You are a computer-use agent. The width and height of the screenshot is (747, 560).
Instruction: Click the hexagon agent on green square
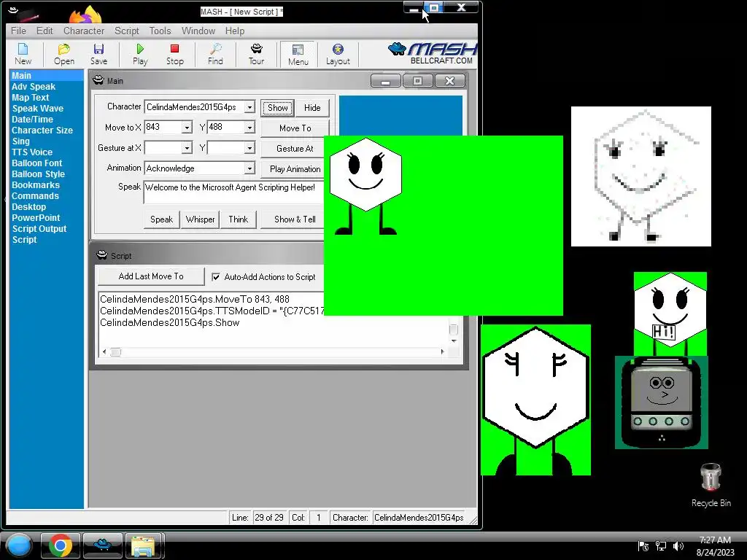365,186
